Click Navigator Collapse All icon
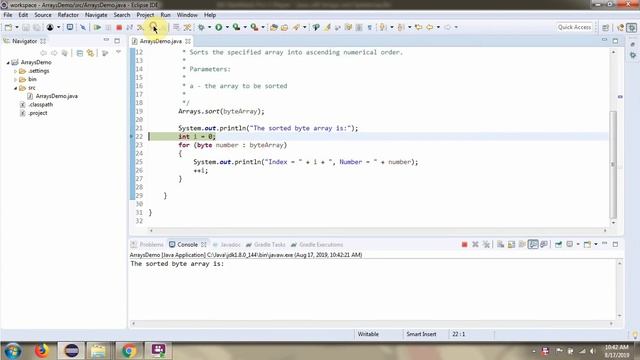The image size is (640, 360). 80,53
